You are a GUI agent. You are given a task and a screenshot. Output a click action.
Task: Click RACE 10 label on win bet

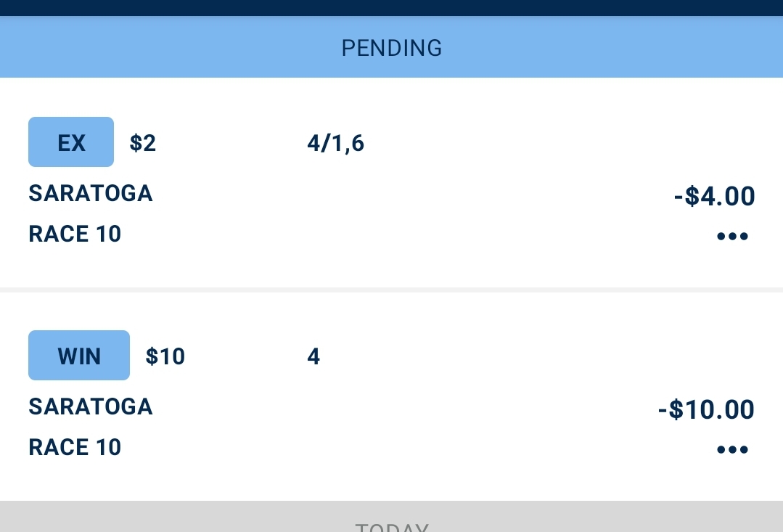(x=75, y=447)
